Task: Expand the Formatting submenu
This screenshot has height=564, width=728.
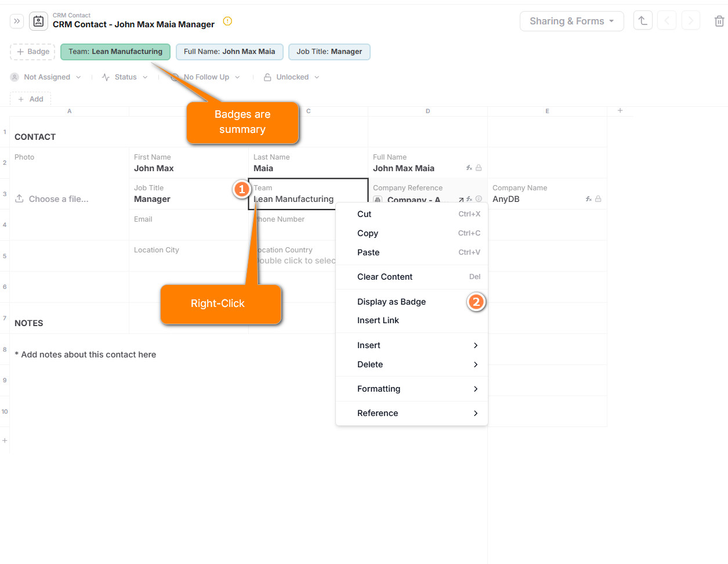Action: tap(412, 389)
